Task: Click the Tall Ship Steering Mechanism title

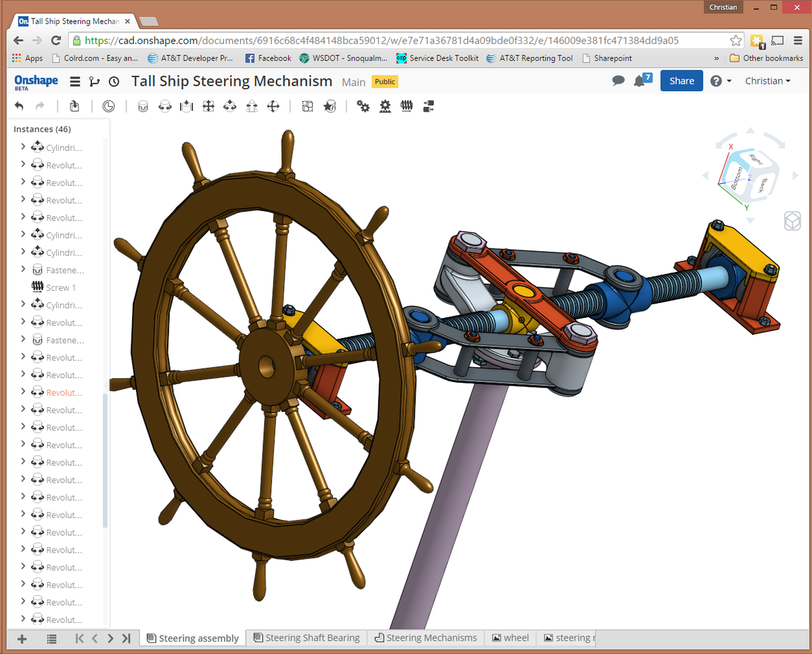Action: [231, 81]
